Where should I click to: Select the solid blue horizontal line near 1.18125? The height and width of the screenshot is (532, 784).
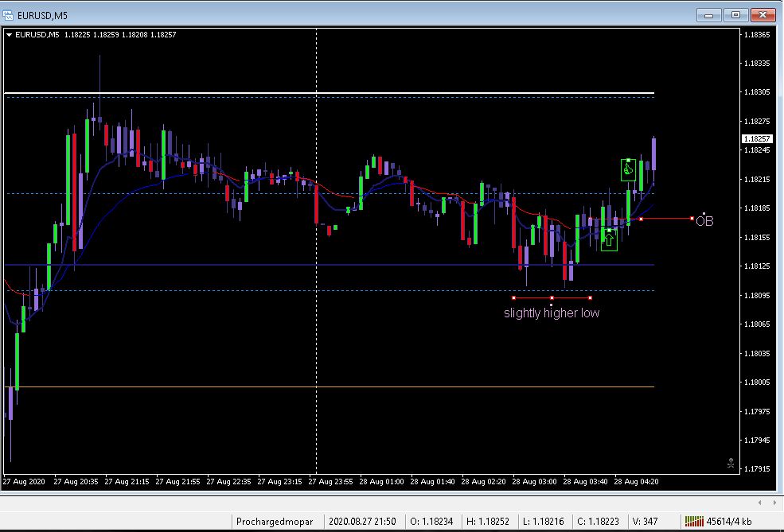pyautogui.click(x=329, y=265)
